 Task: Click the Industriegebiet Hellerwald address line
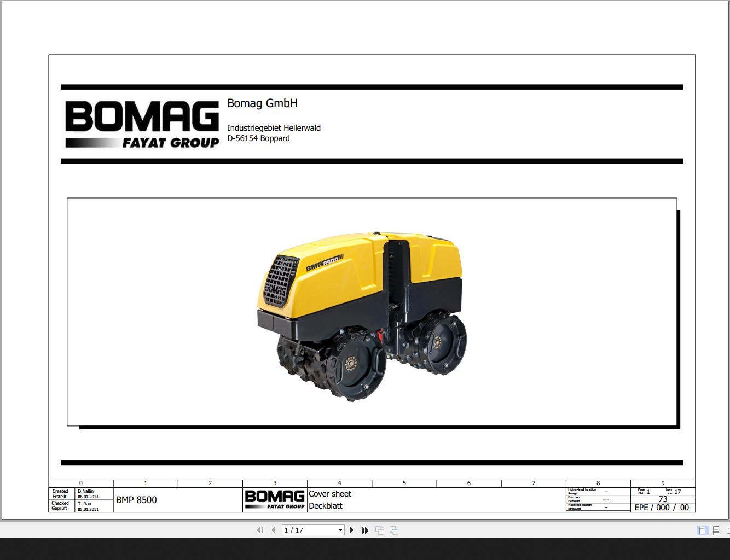point(274,127)
